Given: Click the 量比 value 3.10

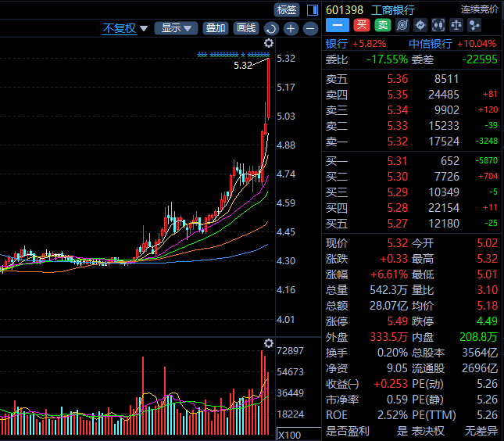Looking at the screenshot, I should click(488, 290).
